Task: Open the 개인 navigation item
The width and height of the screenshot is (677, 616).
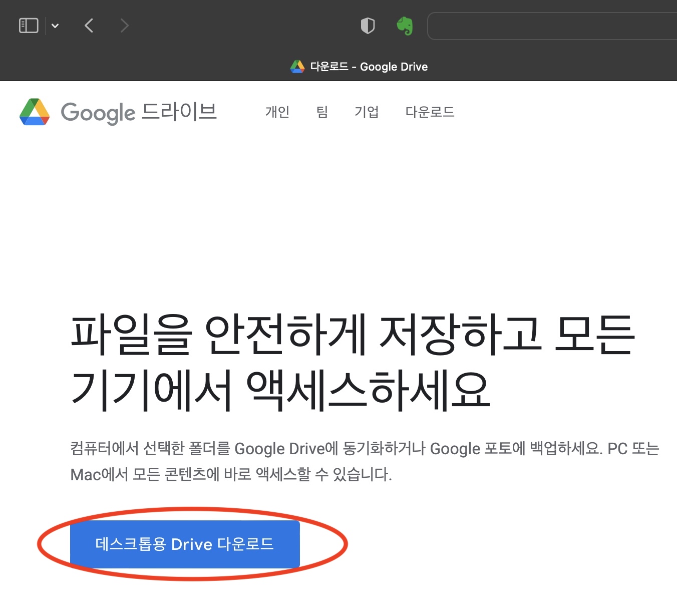Action: [277, 112]
